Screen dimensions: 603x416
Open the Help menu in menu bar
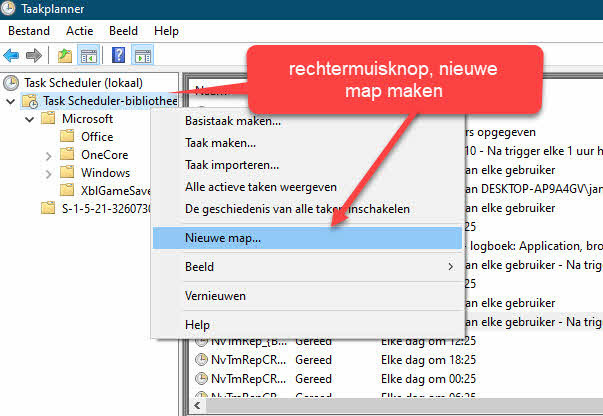point(166,31)
